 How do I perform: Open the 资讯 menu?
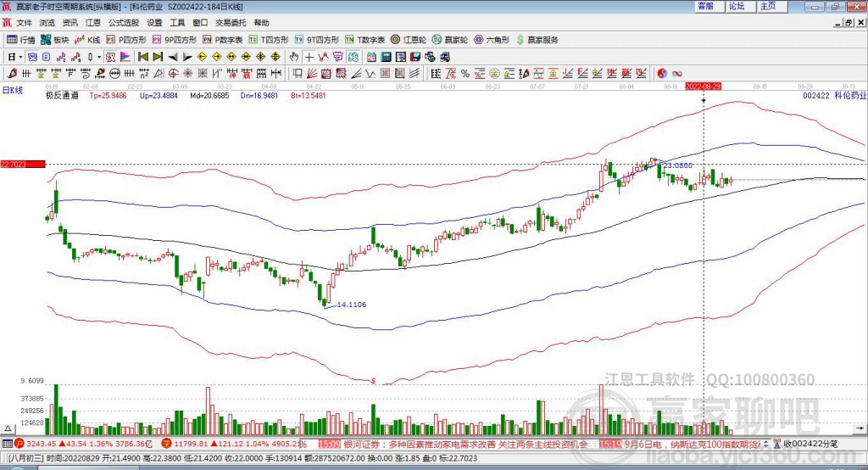click(x=70, y=23)
